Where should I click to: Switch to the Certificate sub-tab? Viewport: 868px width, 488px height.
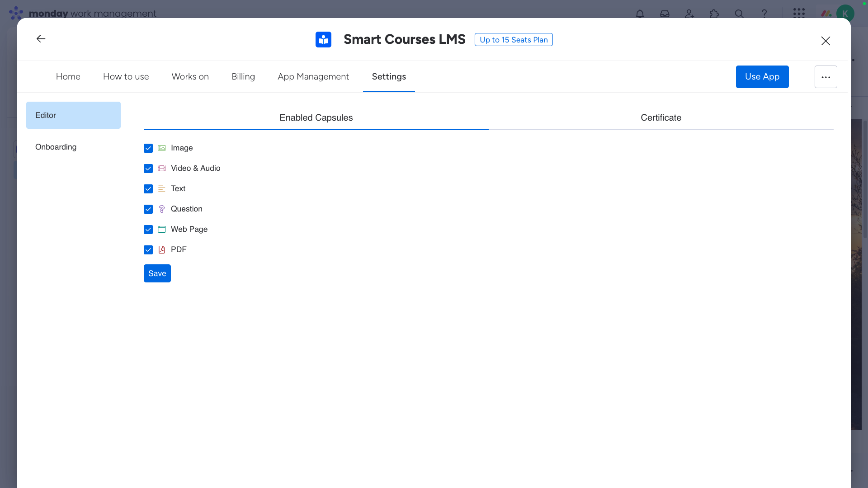[661, 118]
